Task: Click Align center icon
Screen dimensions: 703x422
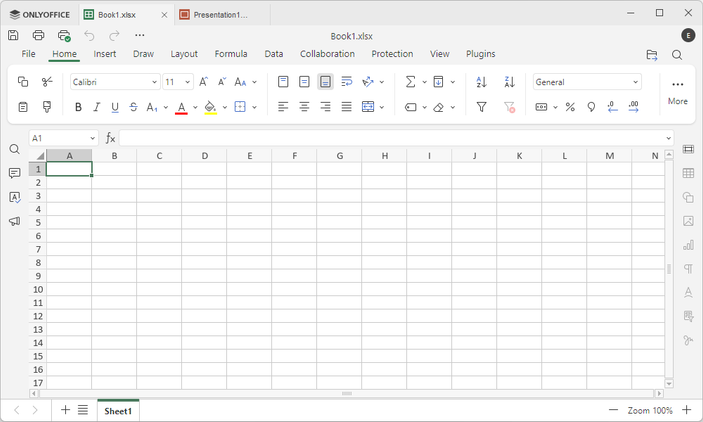Action: point(304,107)
